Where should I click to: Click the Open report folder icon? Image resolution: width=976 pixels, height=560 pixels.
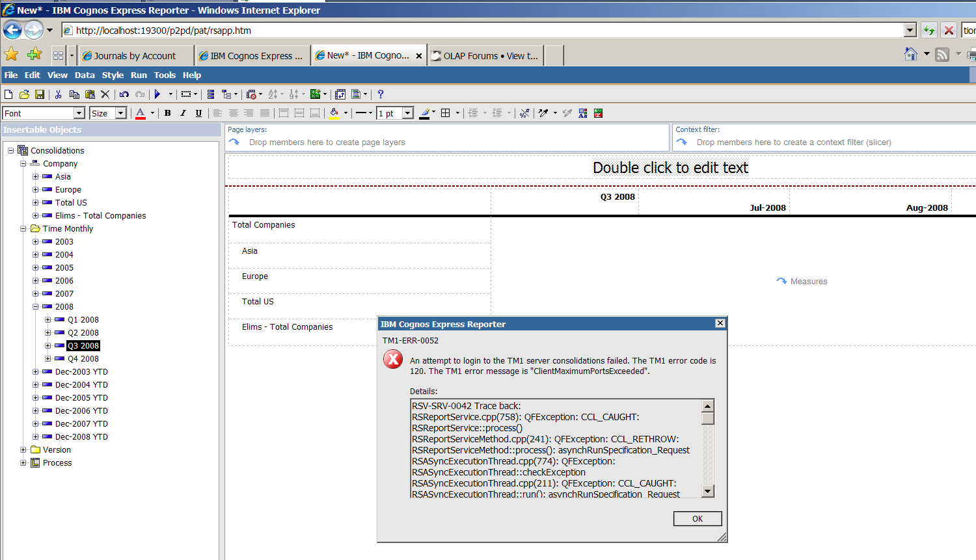click(x=24, y=94)
